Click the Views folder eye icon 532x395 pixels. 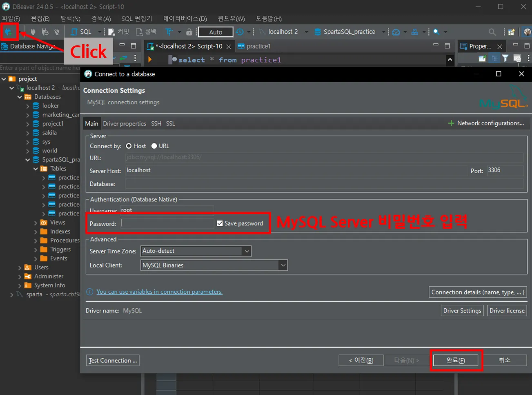pyautogui.click(x=44, y=223)
